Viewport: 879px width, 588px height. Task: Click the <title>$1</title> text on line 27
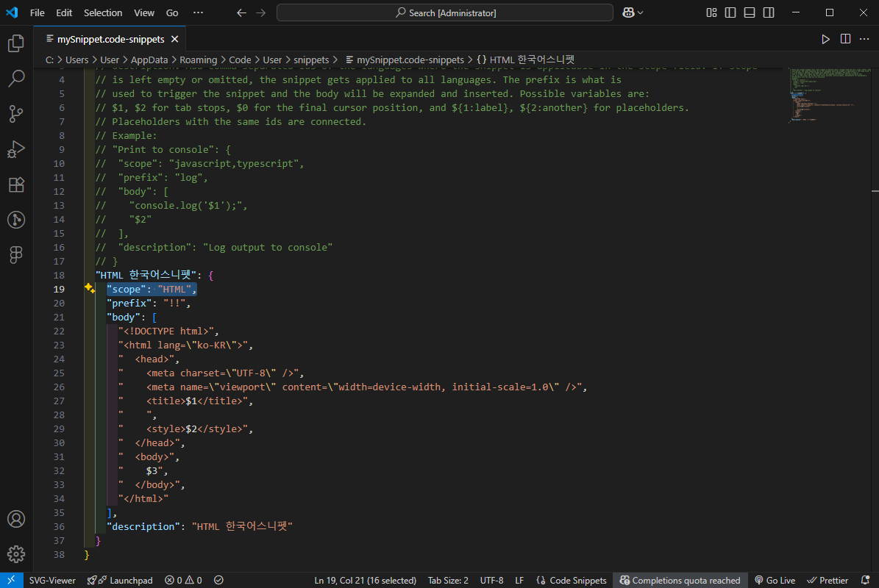click(194, 401)
